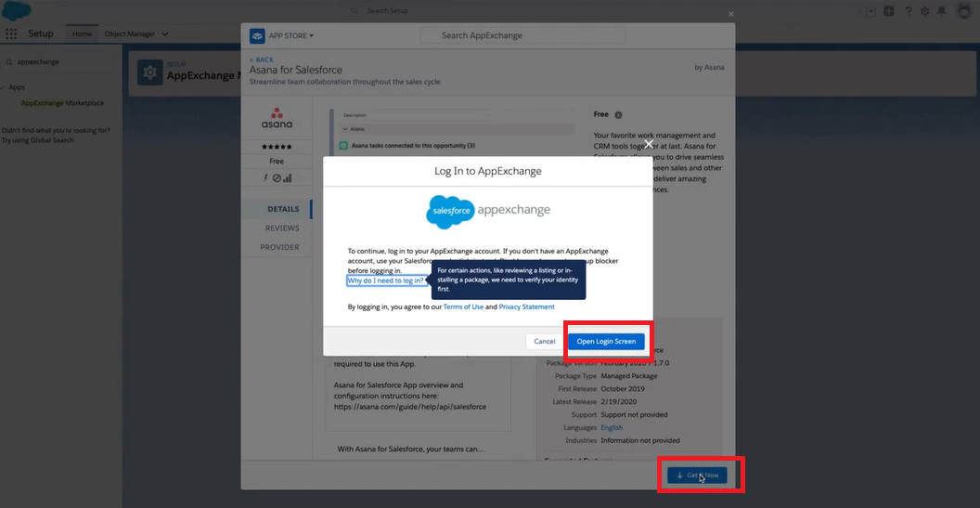Click the Salesforce cloud logo
The height and width of the screenshot is (508, 980).
point(17,10)
